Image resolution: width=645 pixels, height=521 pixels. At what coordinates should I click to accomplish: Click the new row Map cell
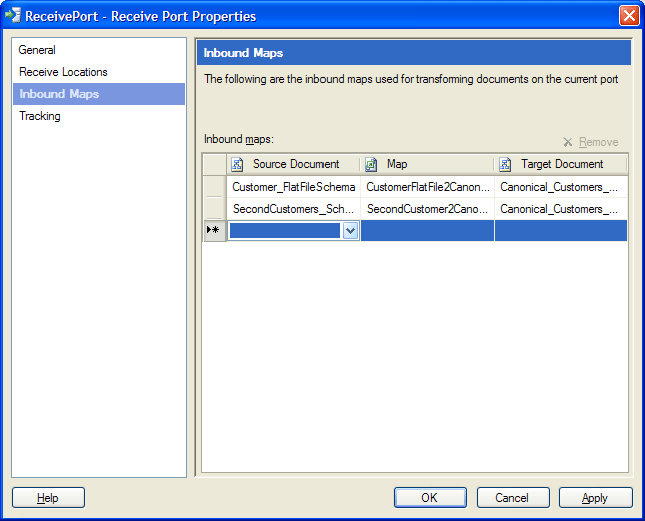click(x=427, y=231)
